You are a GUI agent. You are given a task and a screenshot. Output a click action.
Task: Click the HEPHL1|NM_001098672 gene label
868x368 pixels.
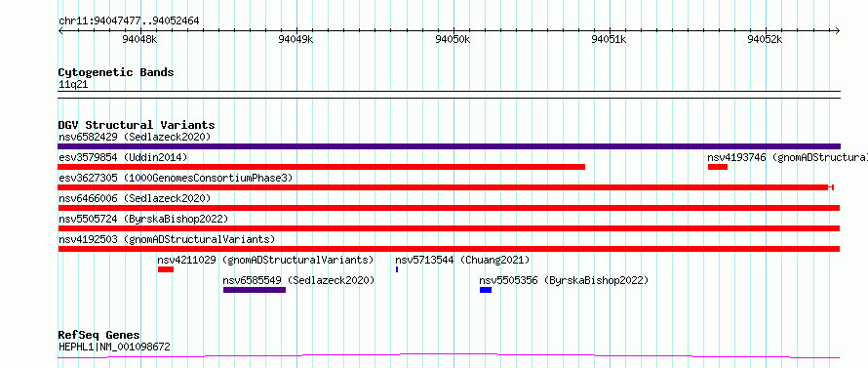[x=114, y=347]
